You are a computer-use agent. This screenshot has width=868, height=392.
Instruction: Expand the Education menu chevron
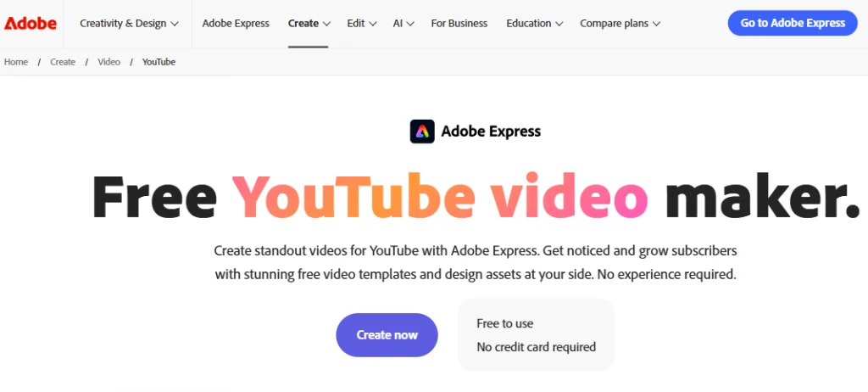(x=559, y=24)
